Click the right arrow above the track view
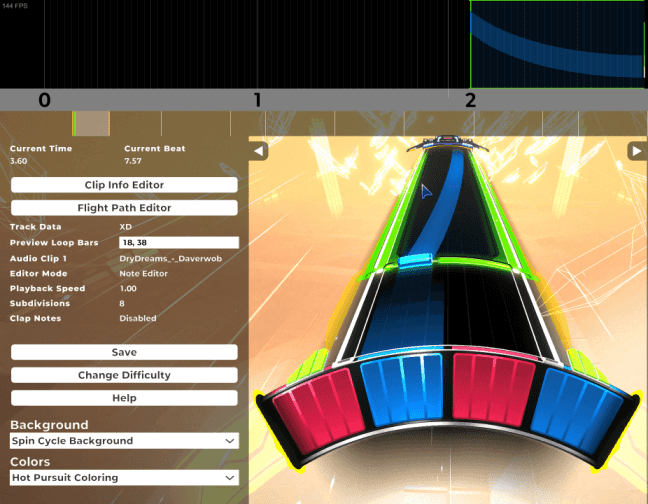 coord(637,151)
